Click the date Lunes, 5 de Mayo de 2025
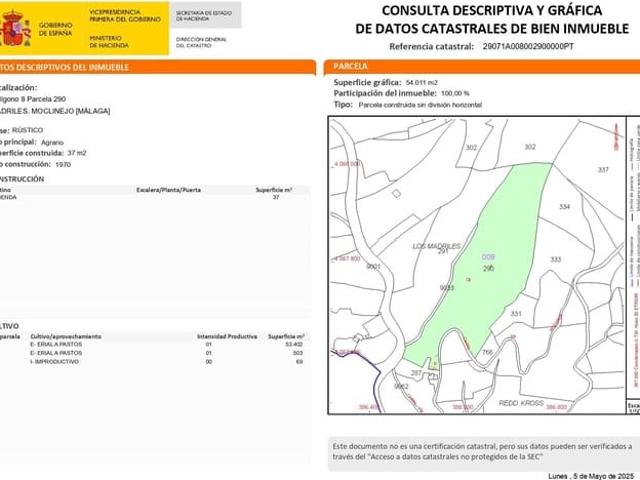Image resolution: width=640 pixels, height=480 pixels. [x=590, y=476]
